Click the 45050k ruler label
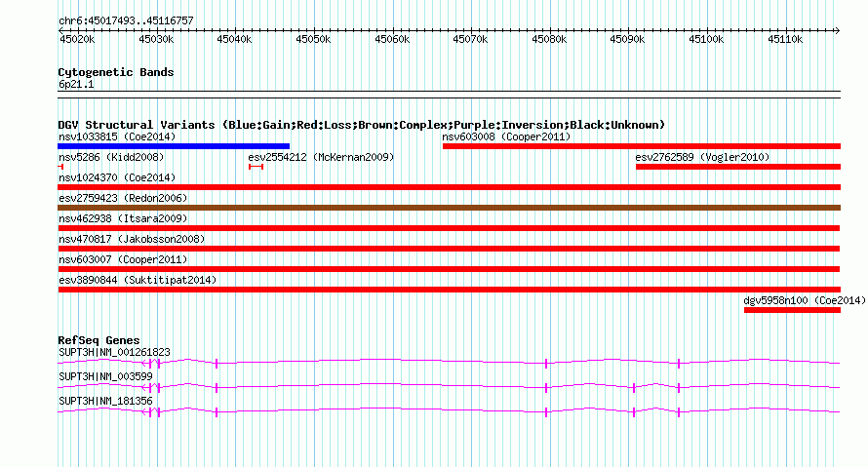Screen dimensions: 868x467 pos(313,39)
